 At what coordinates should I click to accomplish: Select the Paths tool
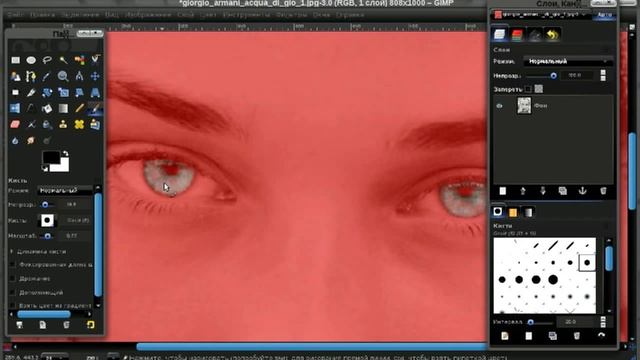point(31,76)
